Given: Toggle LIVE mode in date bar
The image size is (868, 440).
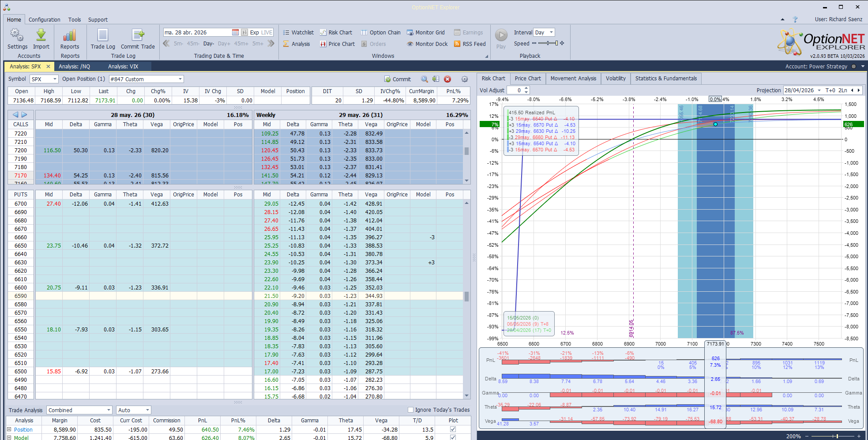Looking at the screenshot, I should (267, 32).
